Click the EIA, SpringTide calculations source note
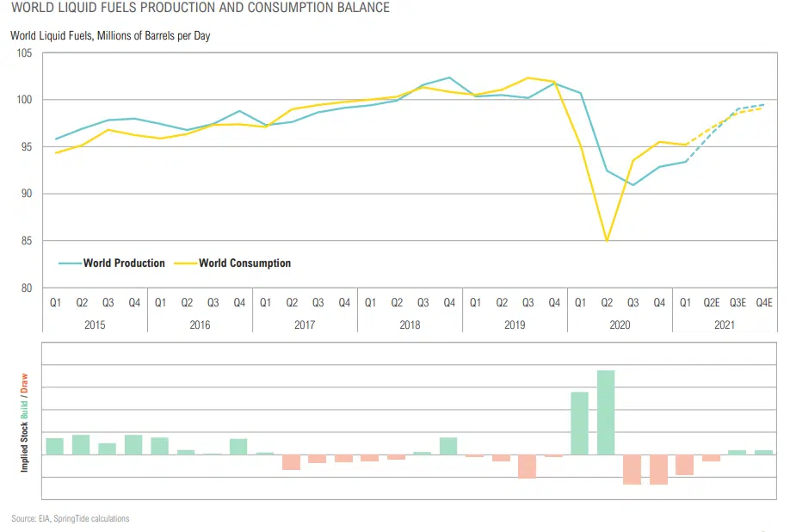The image size is (790, 532). click(x=70, y=519)
